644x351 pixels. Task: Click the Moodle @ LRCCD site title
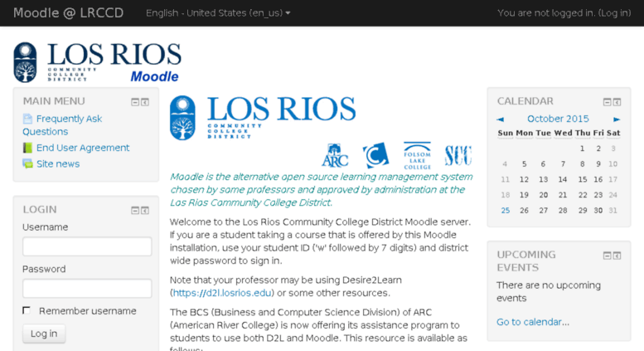68,13
